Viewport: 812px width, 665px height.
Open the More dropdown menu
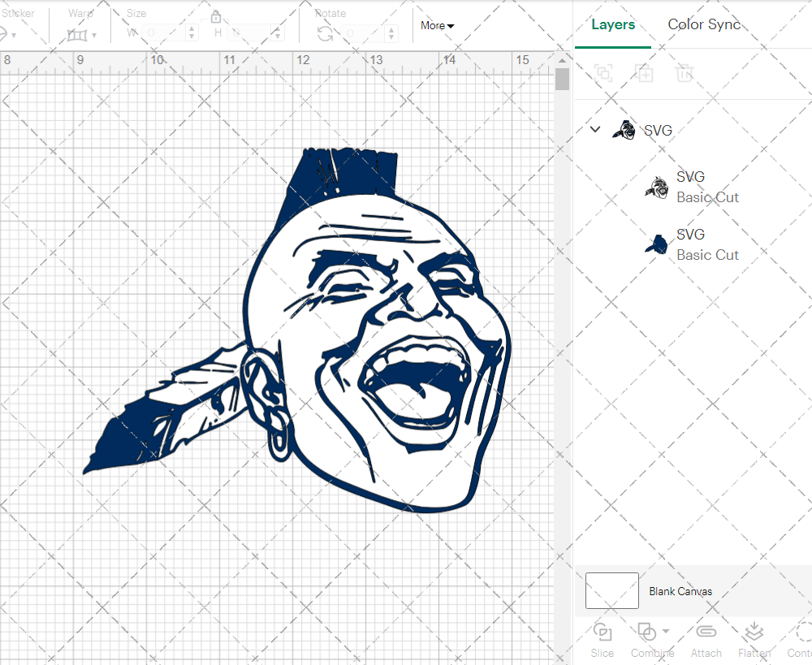click(x=437, y=26)
